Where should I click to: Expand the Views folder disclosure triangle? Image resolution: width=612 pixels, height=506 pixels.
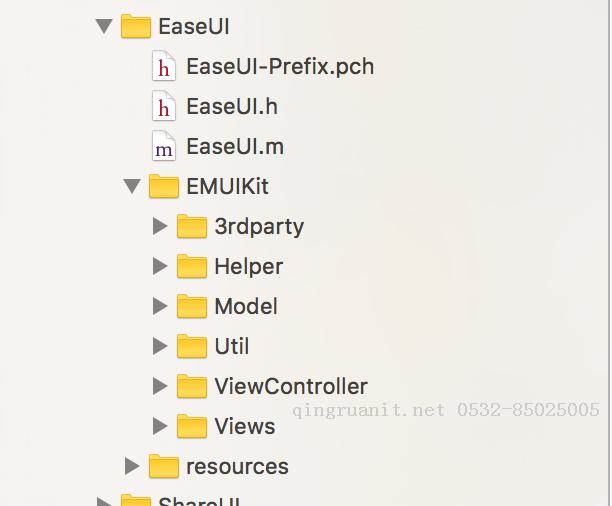coord(160,426)
